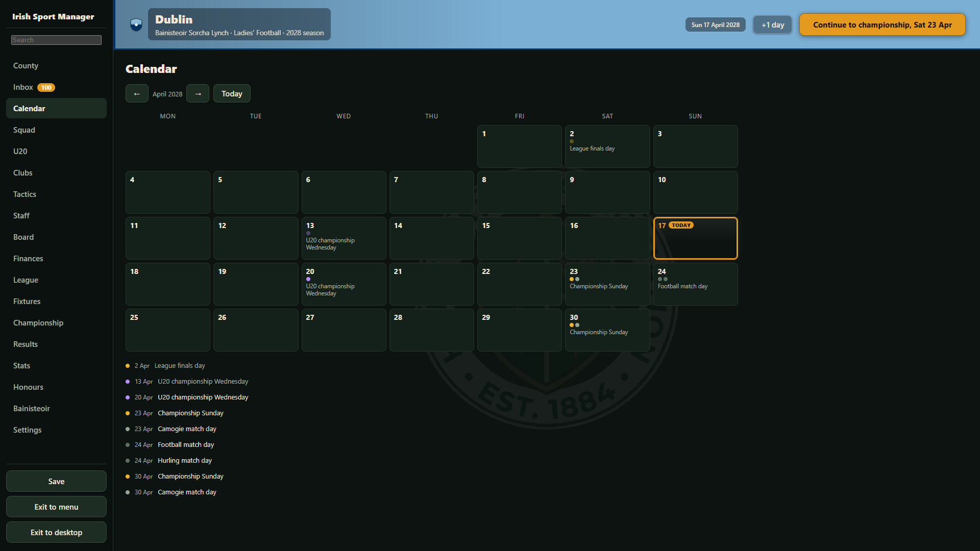
Task: Advance by +1 day
Action: [773, 24]
